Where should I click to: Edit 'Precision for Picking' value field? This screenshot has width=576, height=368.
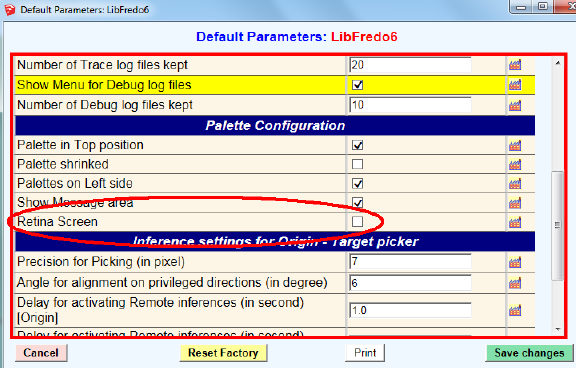[410, 261]
